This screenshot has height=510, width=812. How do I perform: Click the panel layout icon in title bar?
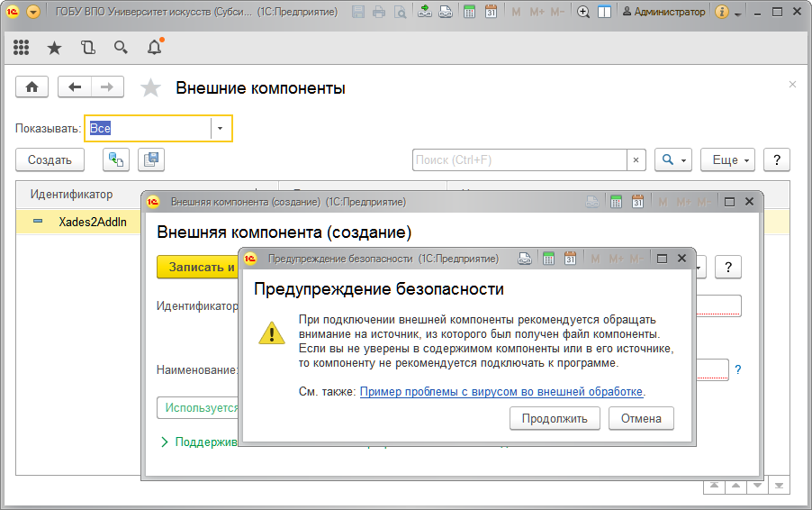604,12
